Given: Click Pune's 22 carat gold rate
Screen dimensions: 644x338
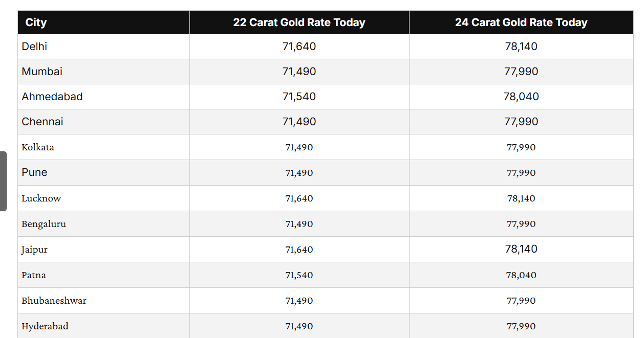Looking at the screenshot, I should click(299, 173).
